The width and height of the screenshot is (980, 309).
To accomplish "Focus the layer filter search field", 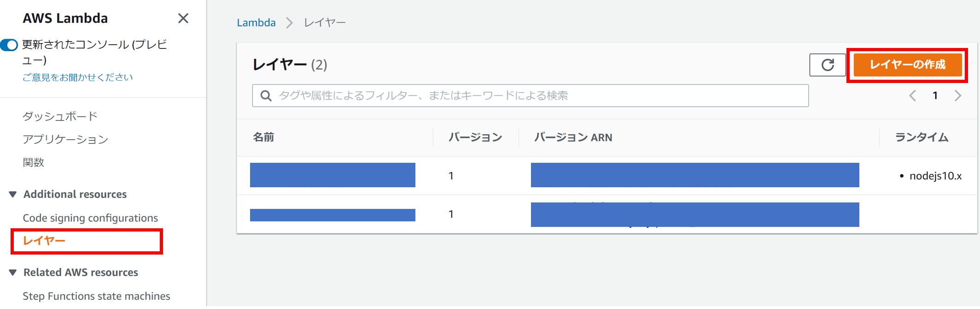I will pos(531,95).
